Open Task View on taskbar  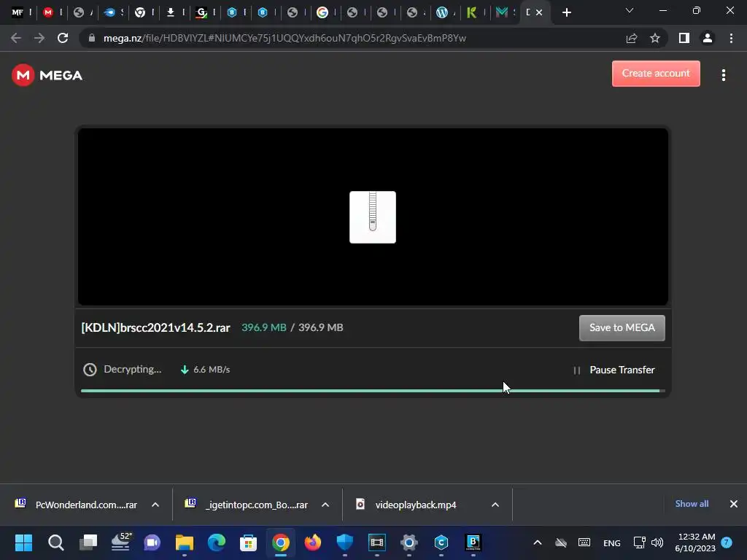tap(88, 542)
